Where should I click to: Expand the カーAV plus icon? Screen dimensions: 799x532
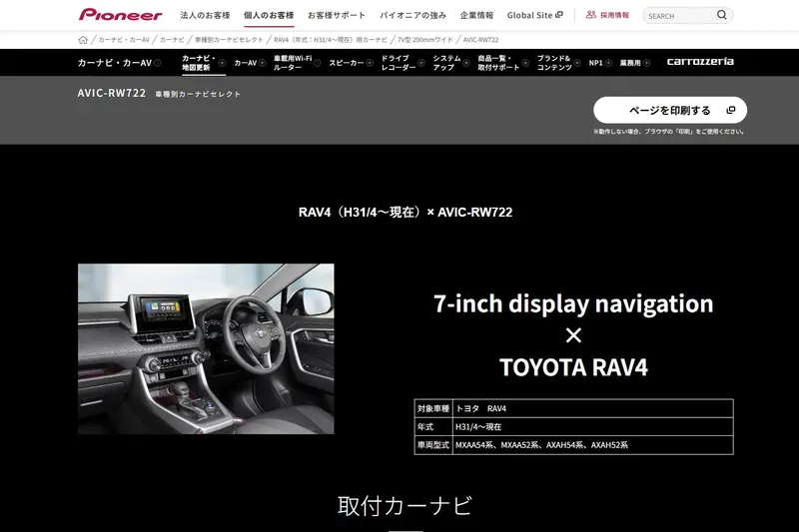262,63
